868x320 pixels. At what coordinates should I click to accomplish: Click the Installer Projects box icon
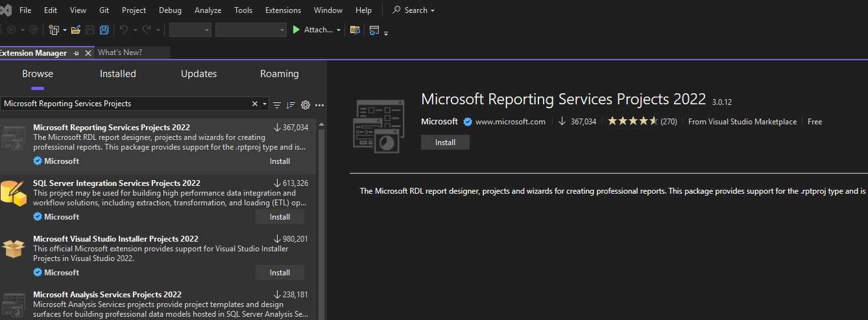tap(13, 249)
